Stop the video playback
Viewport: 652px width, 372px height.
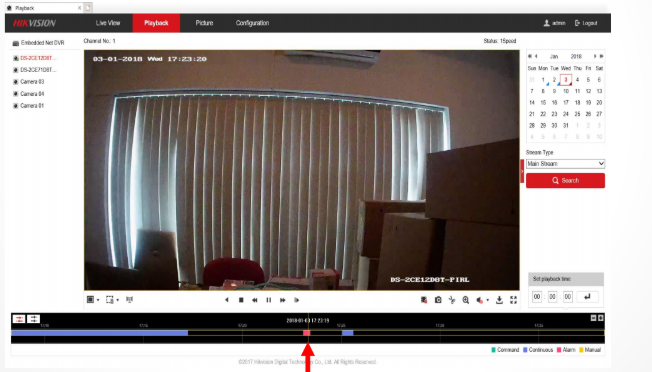pyautogui.click(x=241, y=300)
